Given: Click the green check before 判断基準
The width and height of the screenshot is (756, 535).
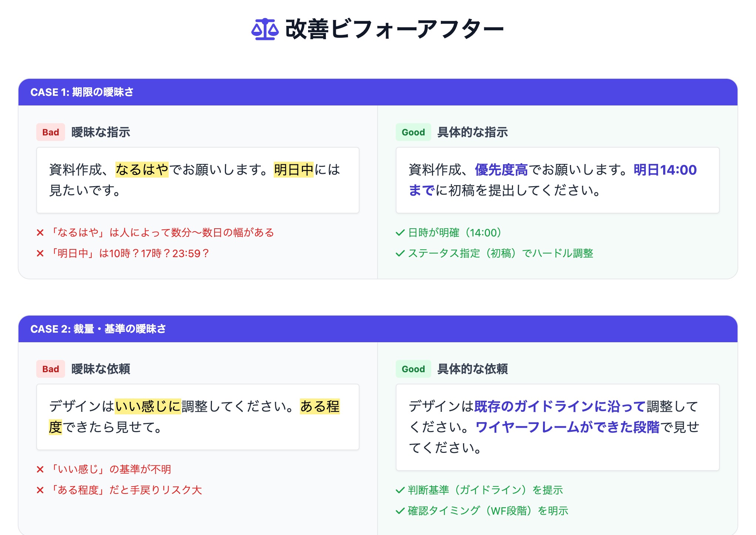Looking at the screenshot, I should point(400,490).
